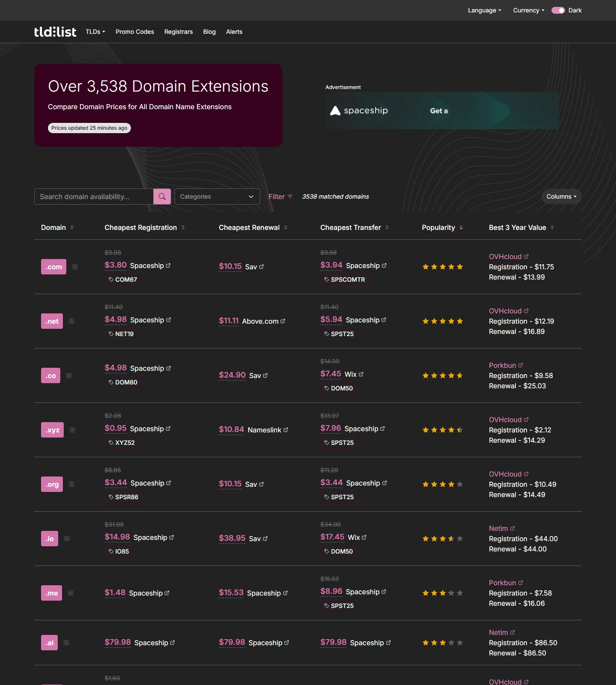The height and width of the screenshot is (685, 616).
Task: Open the Currency dropdown
Action: coord(529,10)
